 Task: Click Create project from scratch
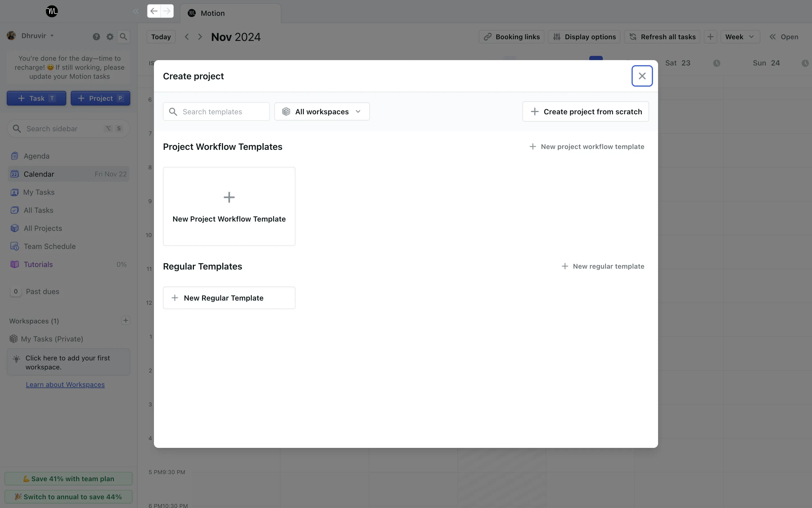point(586,111)
